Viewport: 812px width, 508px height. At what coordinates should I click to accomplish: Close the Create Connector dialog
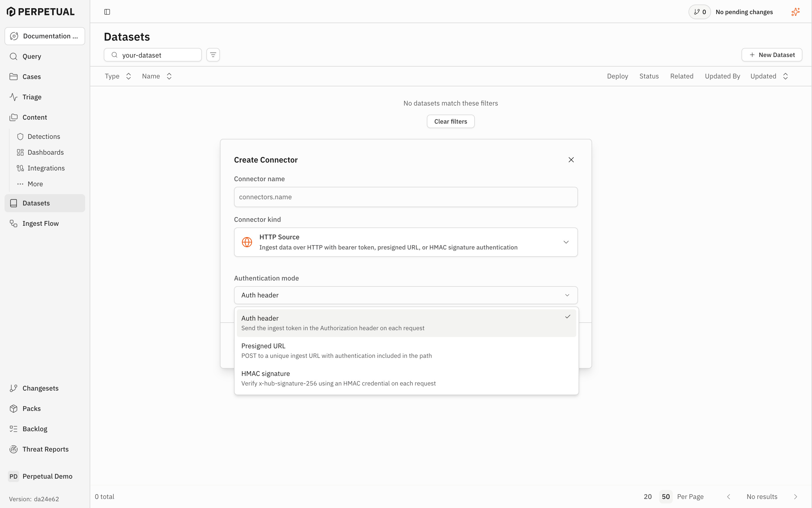pyautogui.click(x=571, y=159)
